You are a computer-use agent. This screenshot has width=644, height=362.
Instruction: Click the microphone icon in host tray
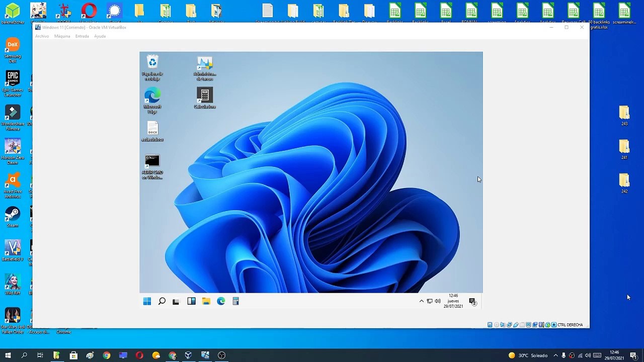tap(563, 355)
